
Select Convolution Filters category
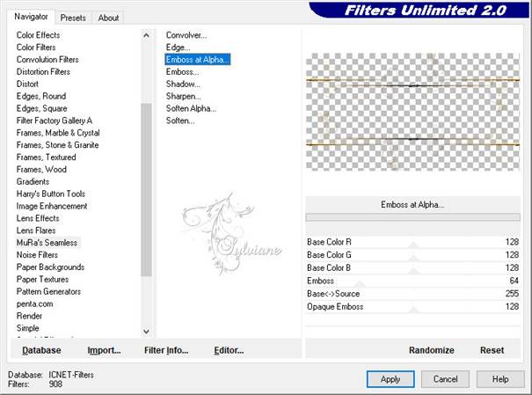(x=47, y=60)
